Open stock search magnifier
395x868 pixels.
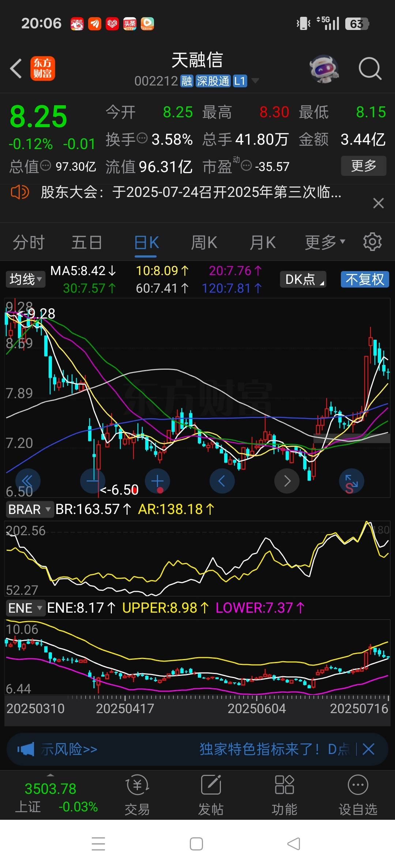tap(370, 68)
